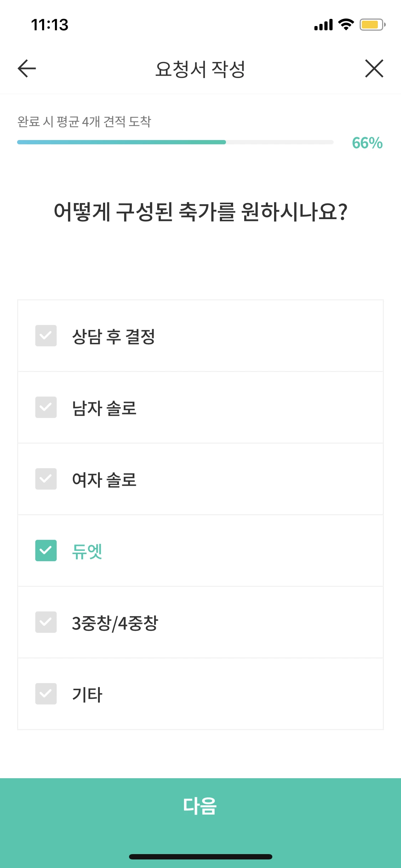Screen dimensions: 401x868
Task: Tap the 듀엣 option label
Action: [x=87, y=551]
